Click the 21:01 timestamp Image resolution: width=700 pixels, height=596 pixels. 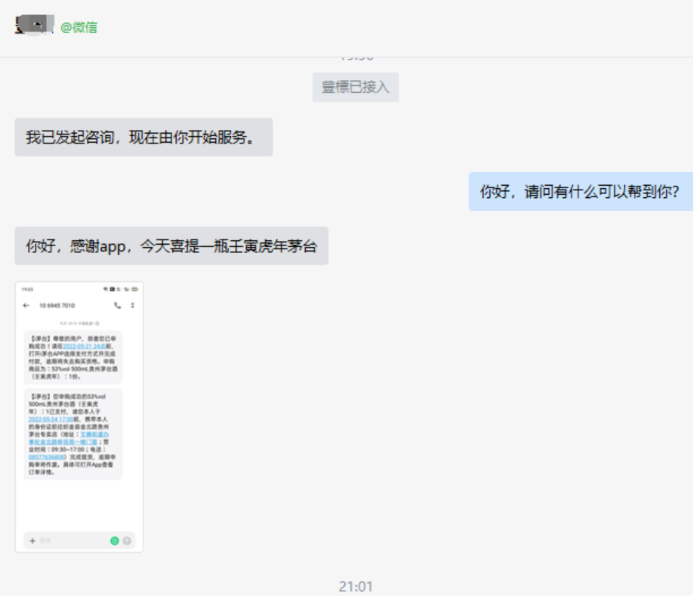click(356, 586)
